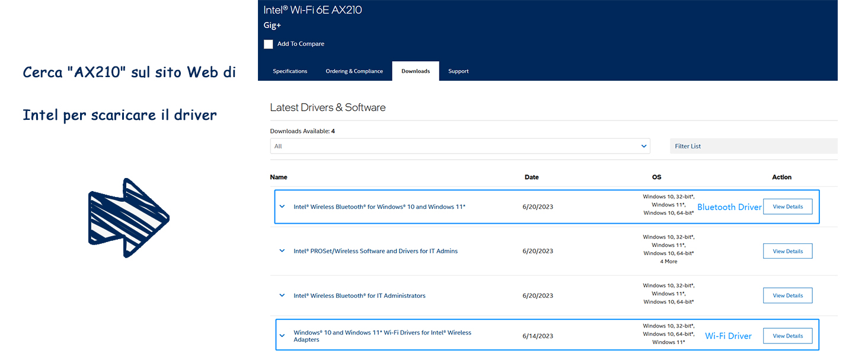
Task: Select the Downloads tab
Action: (415, 71)
